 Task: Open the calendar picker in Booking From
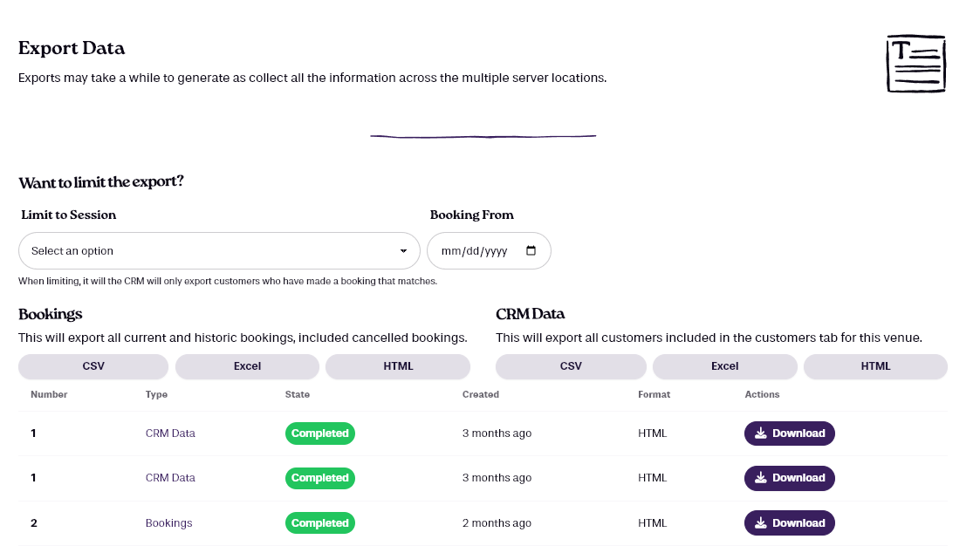531,251
